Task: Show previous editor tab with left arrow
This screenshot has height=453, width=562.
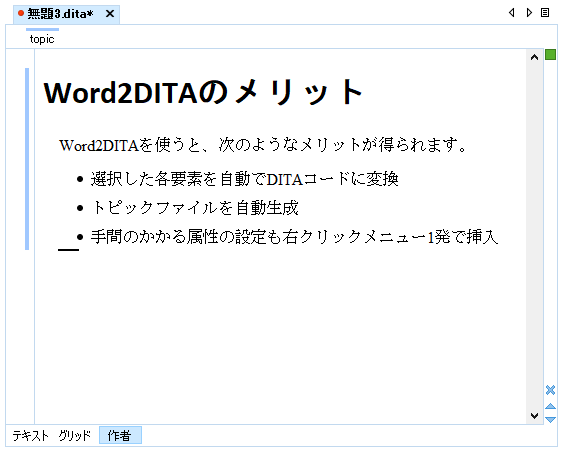Action: [512, 13]
